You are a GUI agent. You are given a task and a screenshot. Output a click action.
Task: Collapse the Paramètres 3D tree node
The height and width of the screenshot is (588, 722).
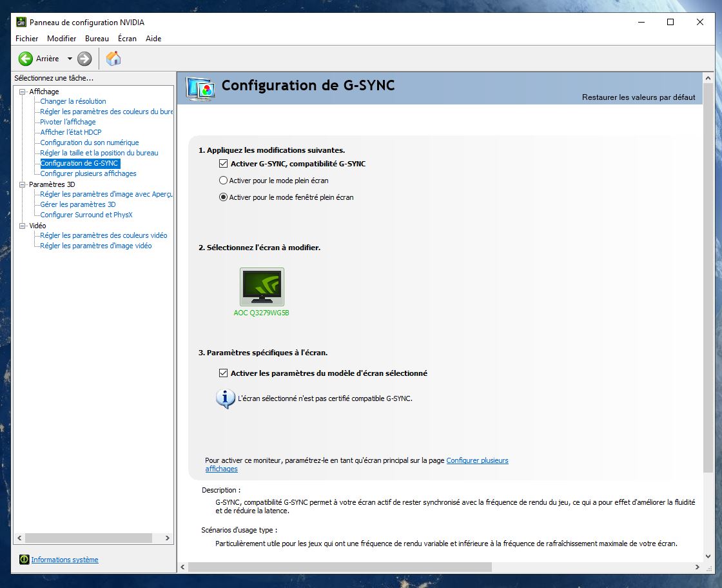[x=22, y=184]
